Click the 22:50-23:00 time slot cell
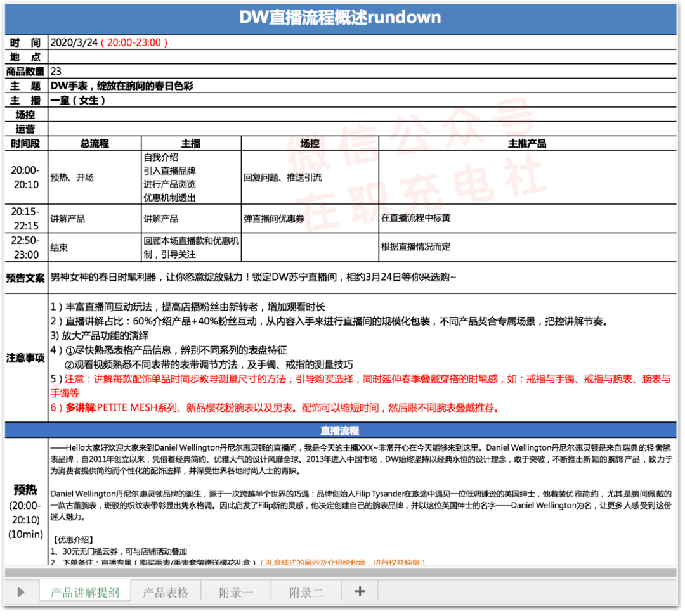Image resolution: width=685 pixels, height=616 pixels. pos(26,247)
